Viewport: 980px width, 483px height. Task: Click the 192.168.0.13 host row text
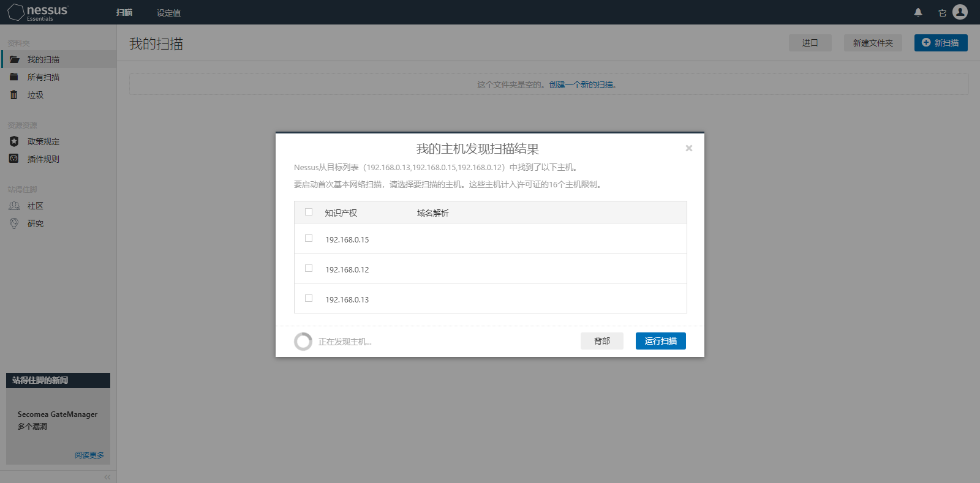(x=347, y=299)
